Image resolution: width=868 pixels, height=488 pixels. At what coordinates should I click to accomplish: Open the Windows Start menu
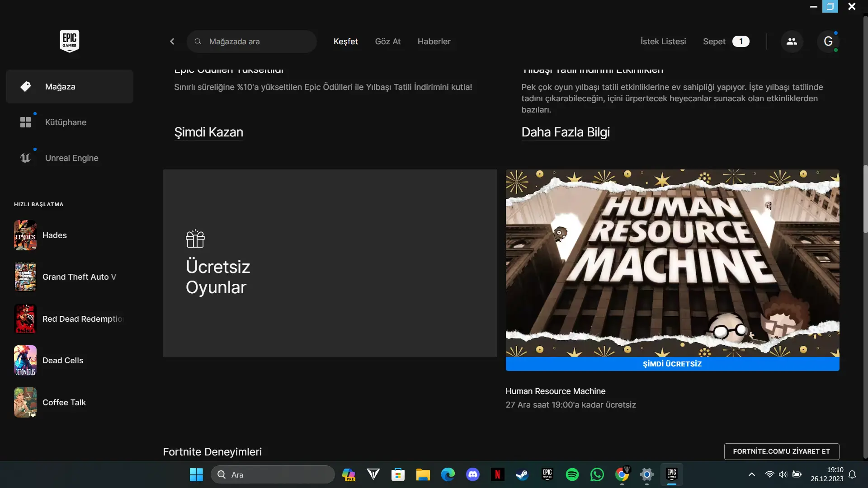tap(196, 474)
